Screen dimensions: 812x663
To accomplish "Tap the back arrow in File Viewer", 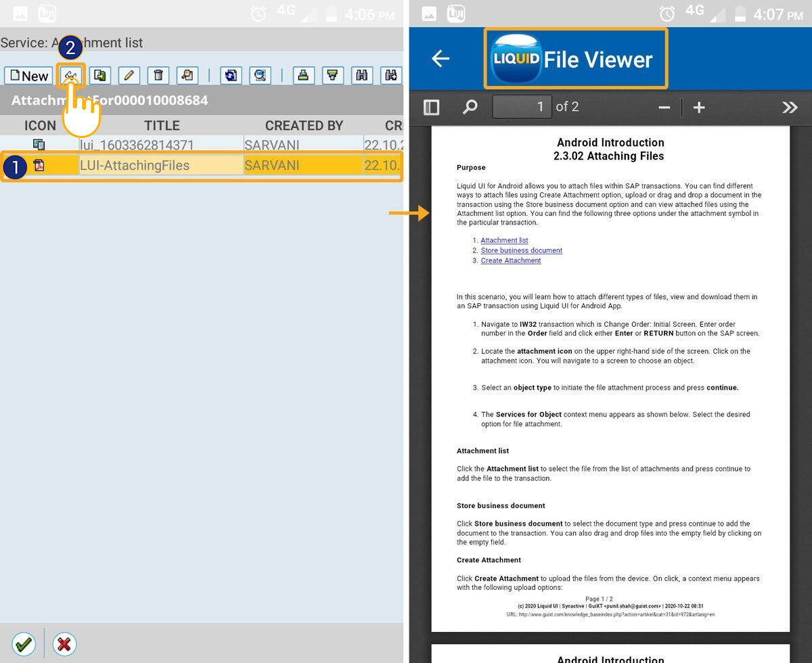I will (x=441, y=59).
